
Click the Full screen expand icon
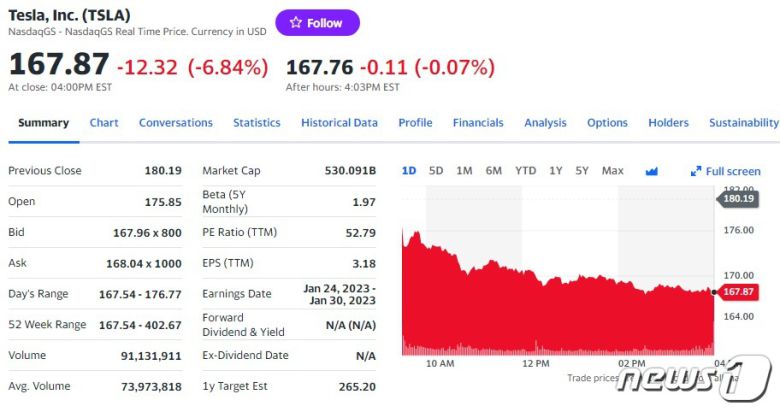[696, 171]
